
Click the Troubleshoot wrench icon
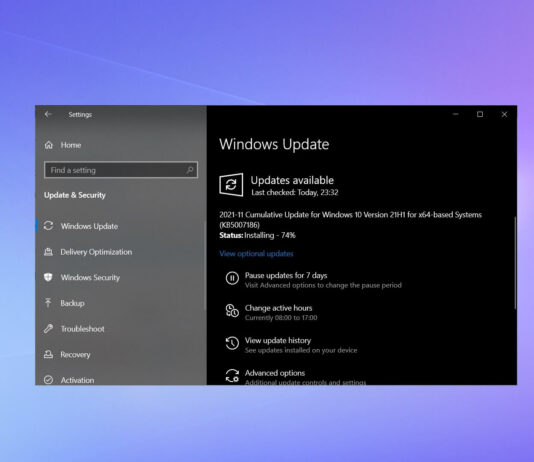pyautogui.click(x=48, y=329)
